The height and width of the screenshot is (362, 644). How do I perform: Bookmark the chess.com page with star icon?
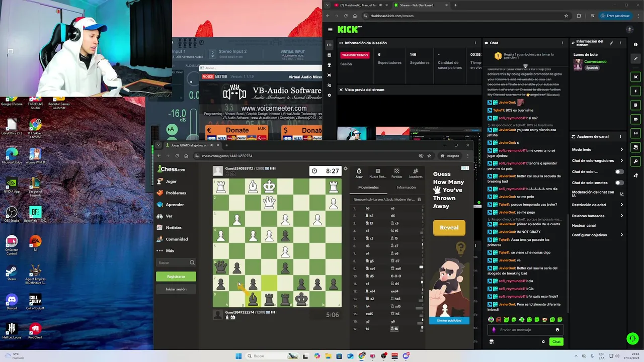[429, 156]
